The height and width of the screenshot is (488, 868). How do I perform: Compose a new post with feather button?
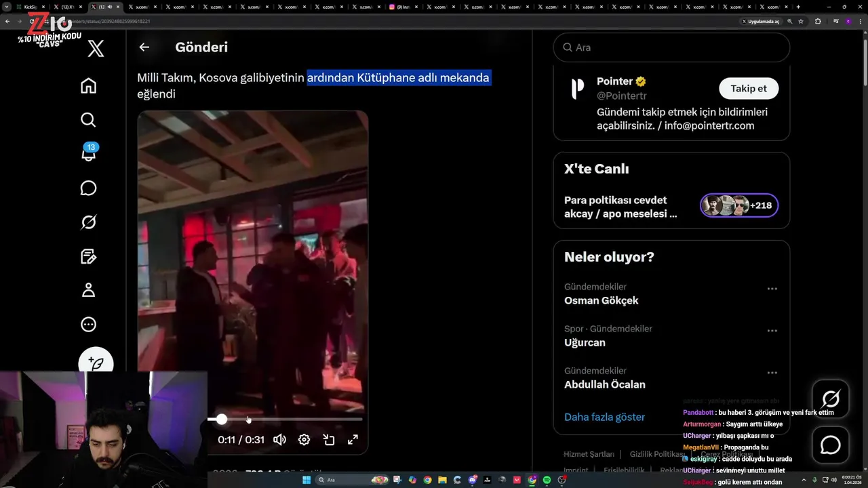coord(96,363)
